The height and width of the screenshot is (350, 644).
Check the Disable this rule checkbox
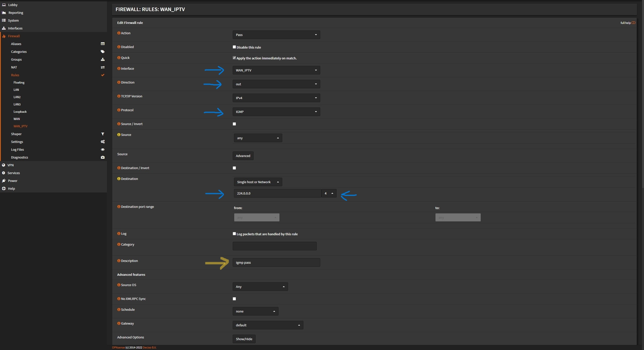234,47
